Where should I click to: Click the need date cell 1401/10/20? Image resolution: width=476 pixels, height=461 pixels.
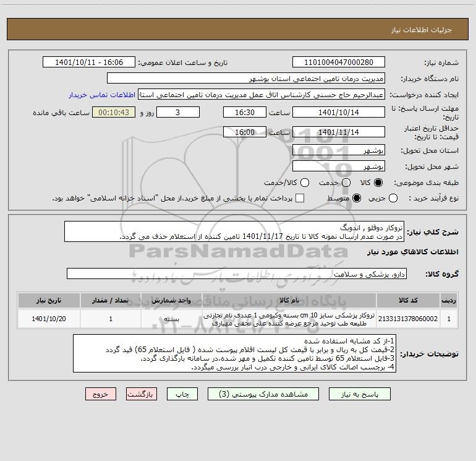pos(49,319)
